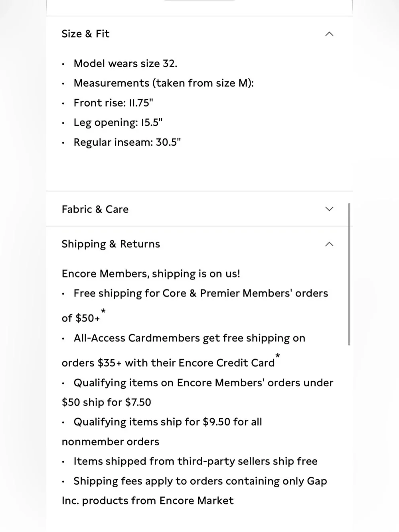Image resolution: width=399 pixels, height=532 pixels.
Task: Click the Front rise measurement line
Action: pyautogui.click(x=113, y=103)
